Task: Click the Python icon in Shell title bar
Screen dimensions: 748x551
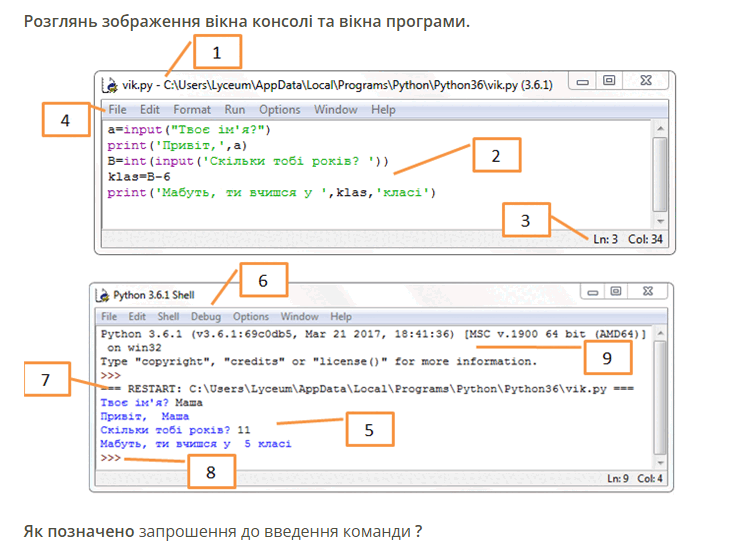Action: (102, 295)
